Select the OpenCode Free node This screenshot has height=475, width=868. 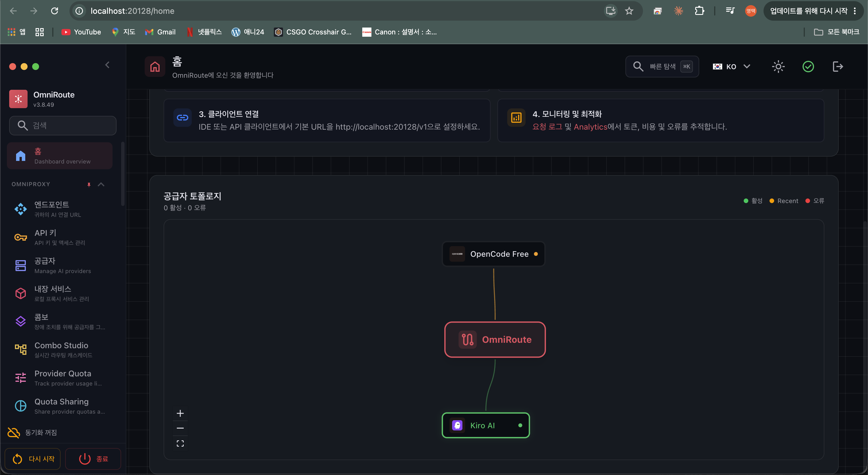[494, 254]
